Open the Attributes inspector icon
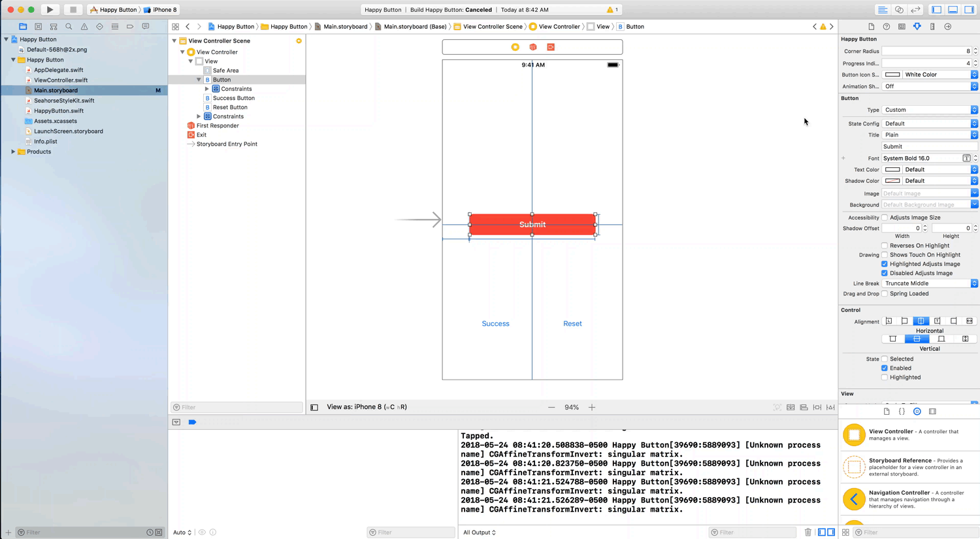The height and width of the screenshot is (539, 980). (x=917, y=27)
